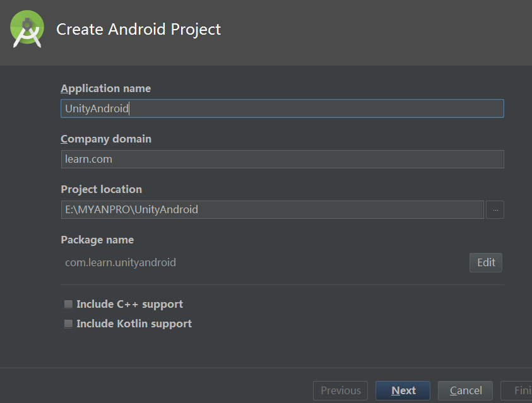Click the Android Studio logo icon

click(x=27, y=29)
